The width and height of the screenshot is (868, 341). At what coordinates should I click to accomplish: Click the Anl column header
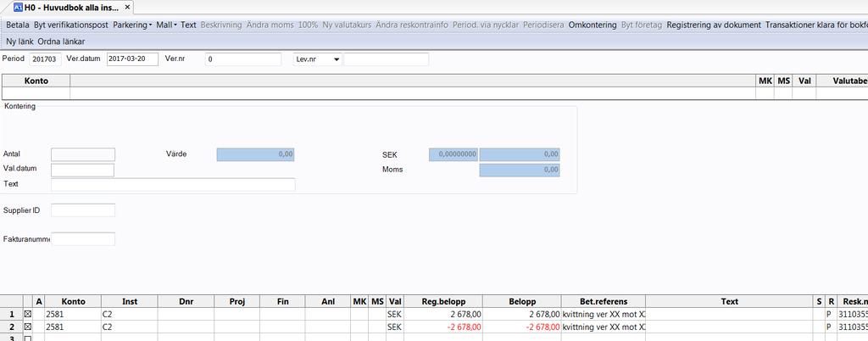click(328, 302)
